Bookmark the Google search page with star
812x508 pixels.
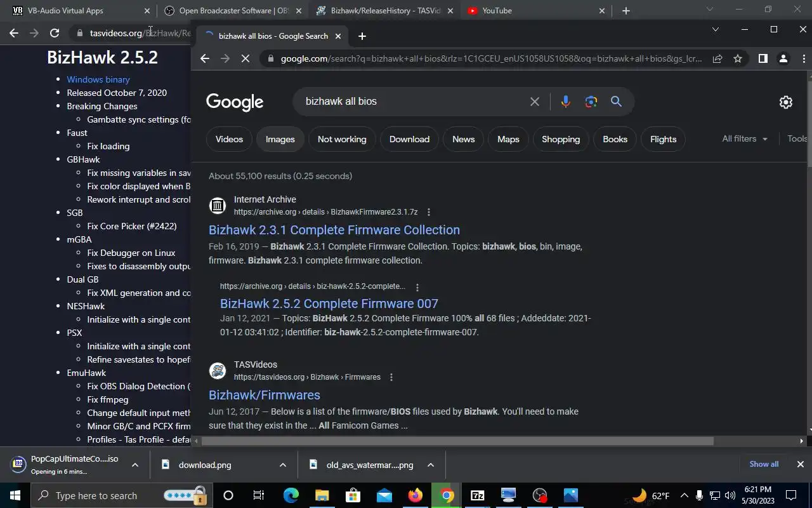tap(738, 58)
